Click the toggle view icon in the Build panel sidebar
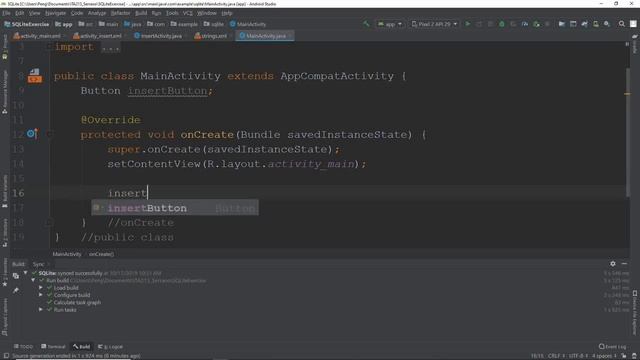The image size is (640, 360). click(x=16, y=276)
